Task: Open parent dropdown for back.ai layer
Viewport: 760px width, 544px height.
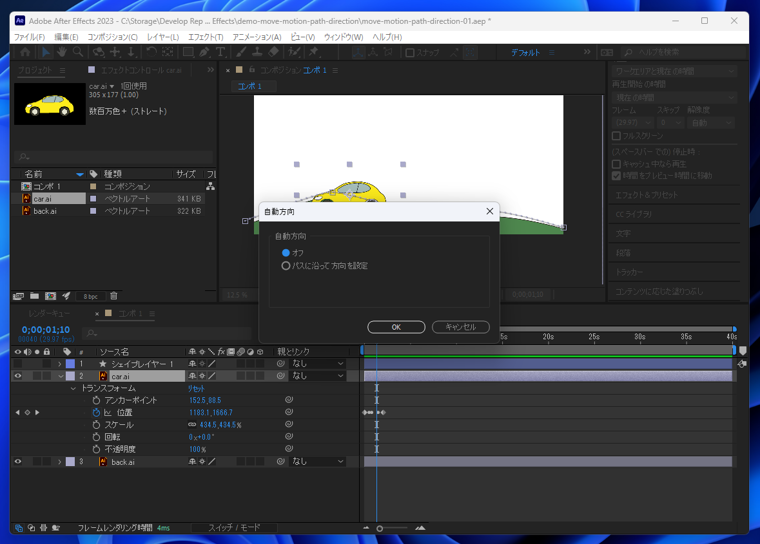Action: [317, 462]
